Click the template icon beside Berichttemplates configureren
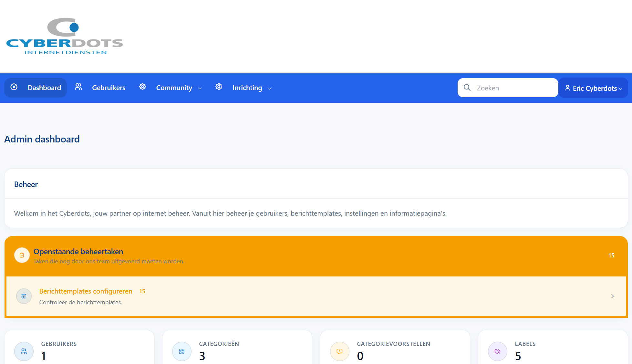Screen dimensions: 632x364 click(x=24, y=296)
